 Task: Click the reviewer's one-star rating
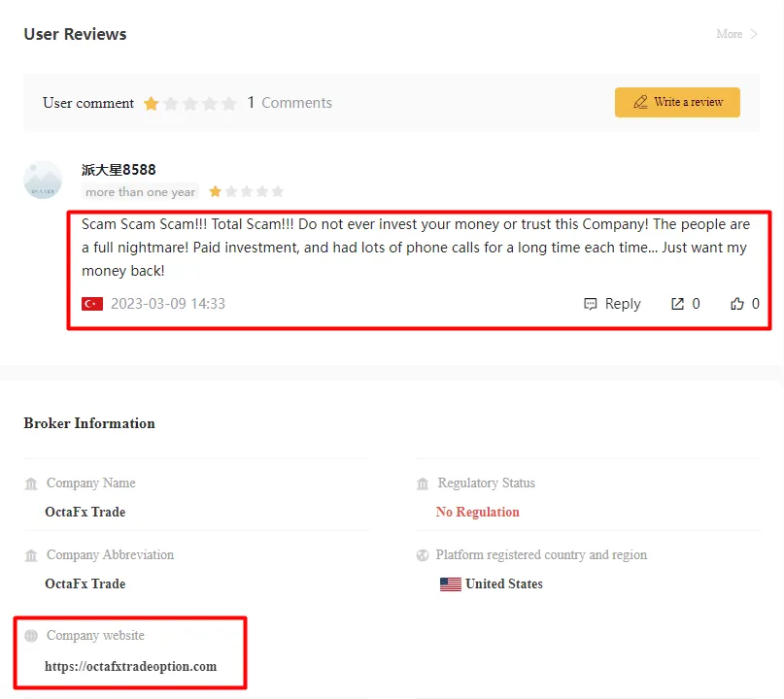coord(246,191)
